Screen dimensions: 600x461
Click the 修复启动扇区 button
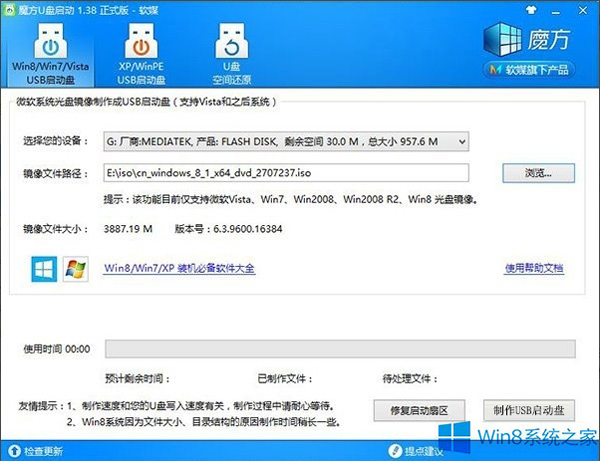pyautogui.click(x=419, y=411)
